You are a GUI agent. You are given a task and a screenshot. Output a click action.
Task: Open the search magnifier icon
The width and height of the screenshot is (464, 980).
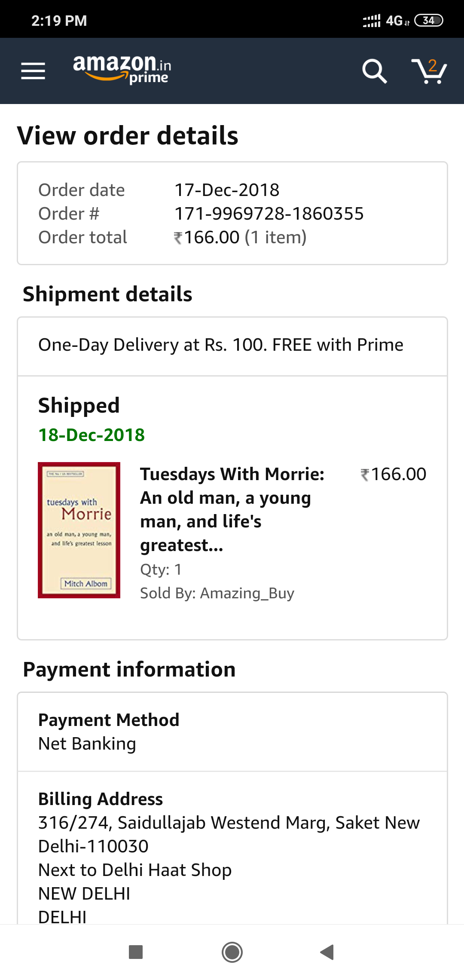coord(374,71)
